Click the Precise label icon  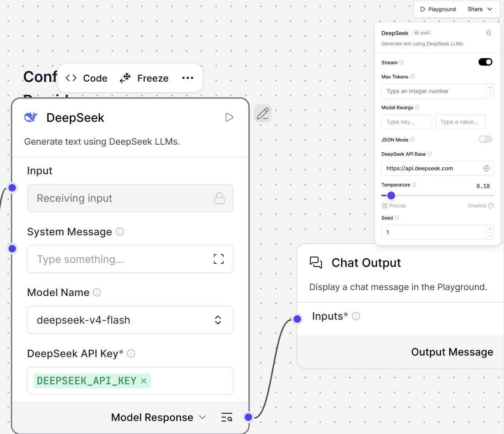[x=385, y=206]
